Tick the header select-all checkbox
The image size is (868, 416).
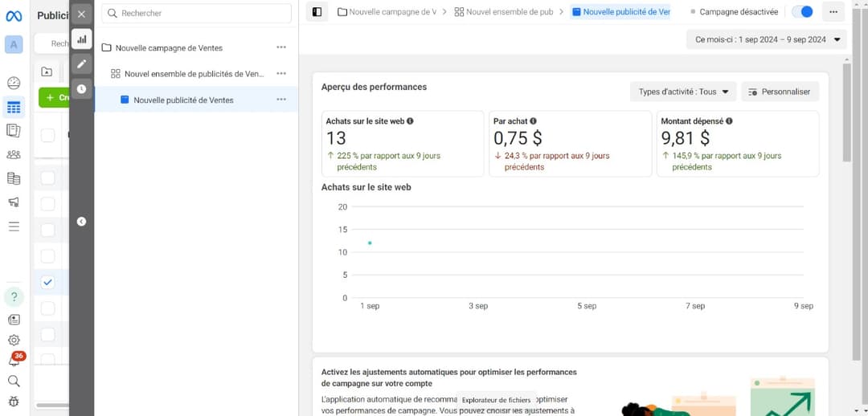pos(47,135)
